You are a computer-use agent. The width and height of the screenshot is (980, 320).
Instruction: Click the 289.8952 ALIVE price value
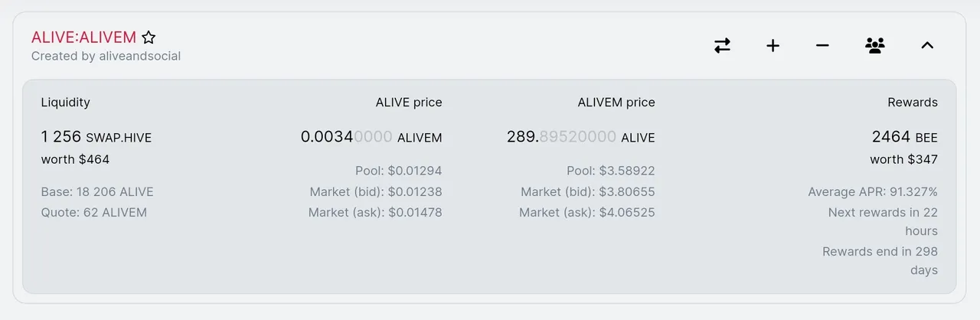tap(580, 137)
